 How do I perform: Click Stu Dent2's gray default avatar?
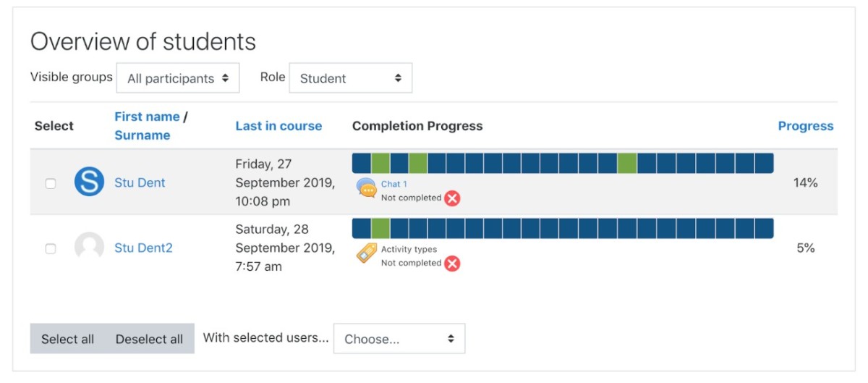coord(89,248)
